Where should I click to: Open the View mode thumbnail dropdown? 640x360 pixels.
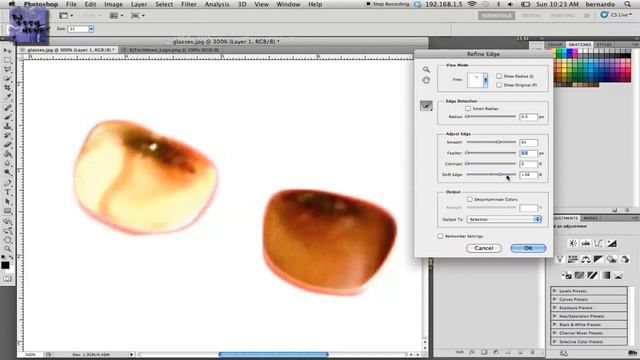pyautogui.click(x=485, y=80)
